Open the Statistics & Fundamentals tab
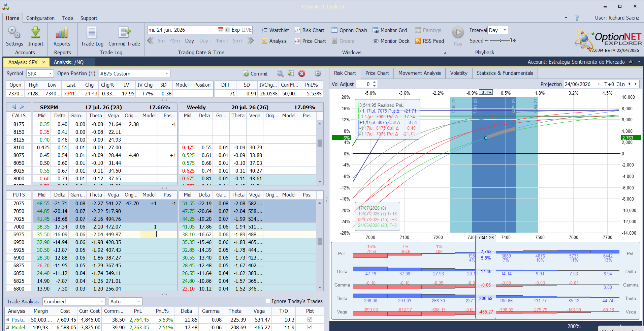Viewport: 644px width, 331px height. 505,73
